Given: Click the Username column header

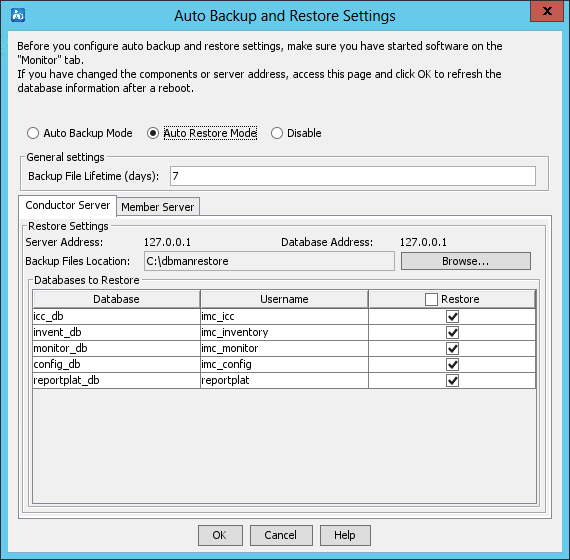Looking at the screenshot, I should tap(284, 299).
